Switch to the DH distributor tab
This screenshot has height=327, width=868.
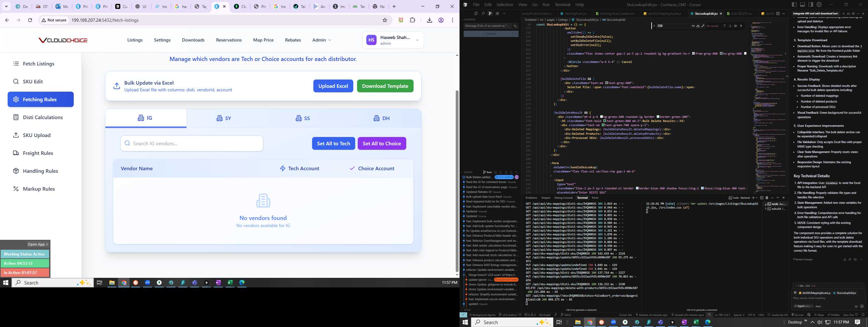tap(382, 118)
